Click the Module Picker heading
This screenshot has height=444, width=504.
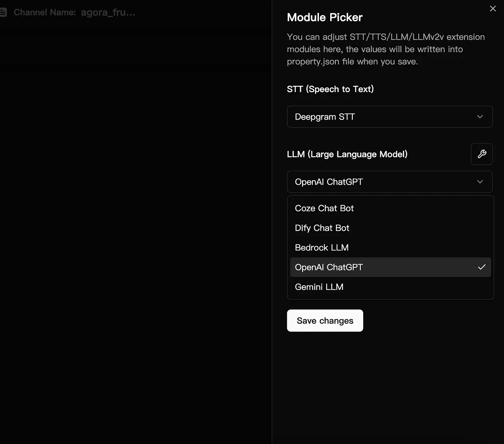(x=325, y=17)
